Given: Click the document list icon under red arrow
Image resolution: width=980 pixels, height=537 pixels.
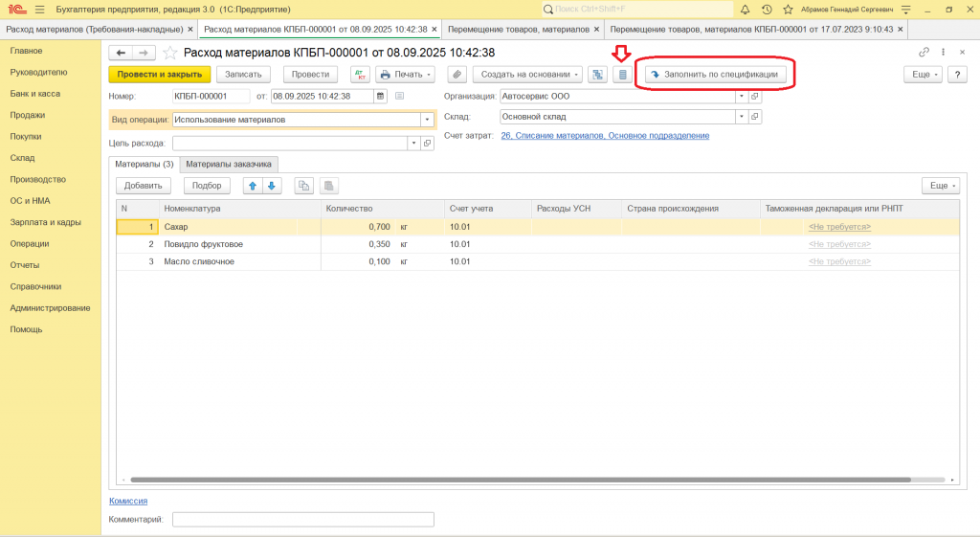Looking at the screenshot, I should 622,75.
